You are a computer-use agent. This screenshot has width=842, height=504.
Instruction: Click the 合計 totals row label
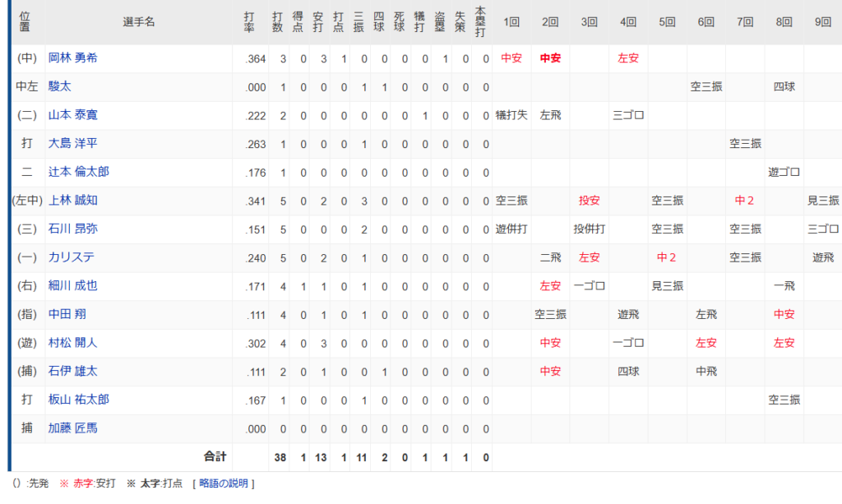tap(215, 456)
